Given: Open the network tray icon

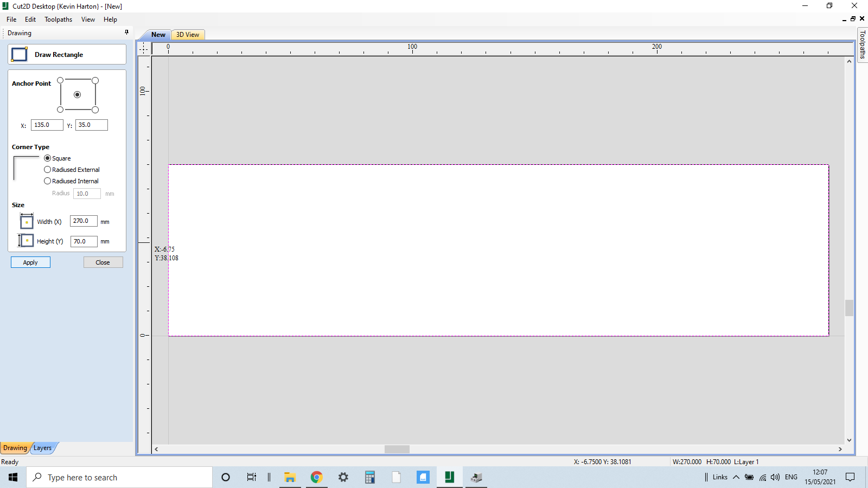Looking at the screenshot, I should click(x=763, y=477).
